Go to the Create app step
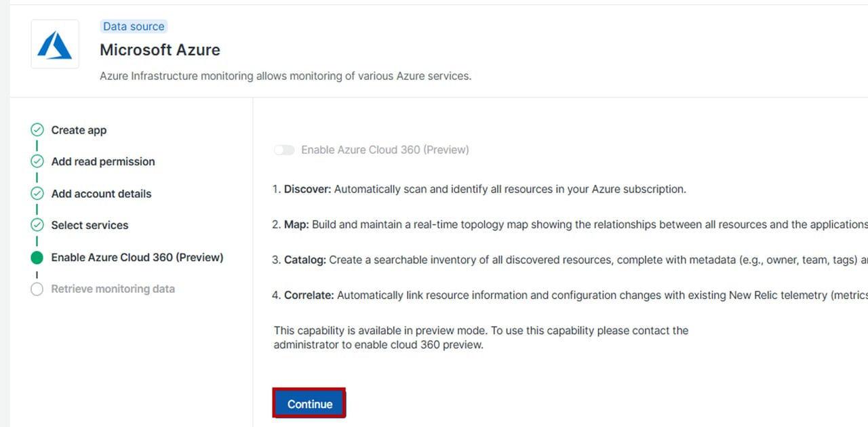868x427 pixels. pos(79,130)
